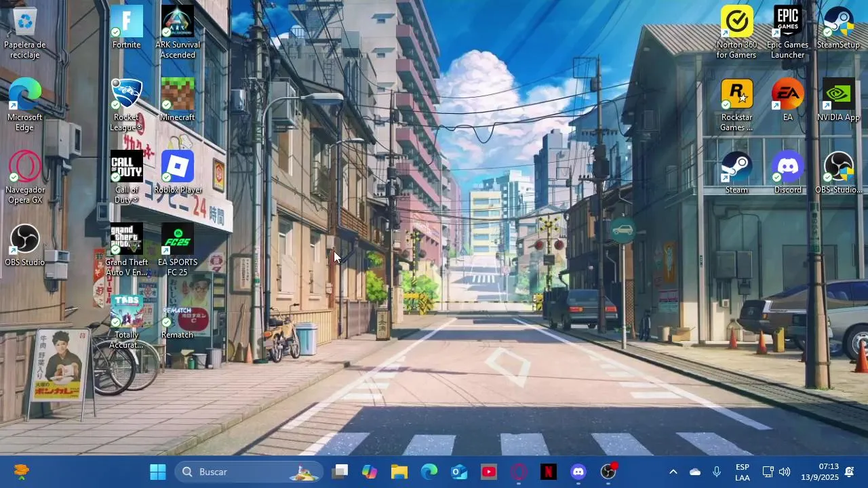Screen dimensions: 868x488
Task: Open the YouTube app in taskbar
Action: (x=489, y=472)
